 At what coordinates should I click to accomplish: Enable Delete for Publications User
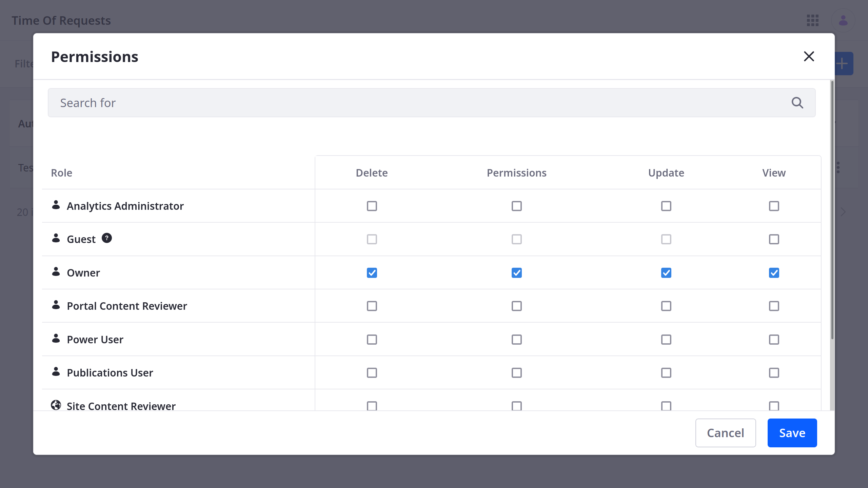[372, 373]
